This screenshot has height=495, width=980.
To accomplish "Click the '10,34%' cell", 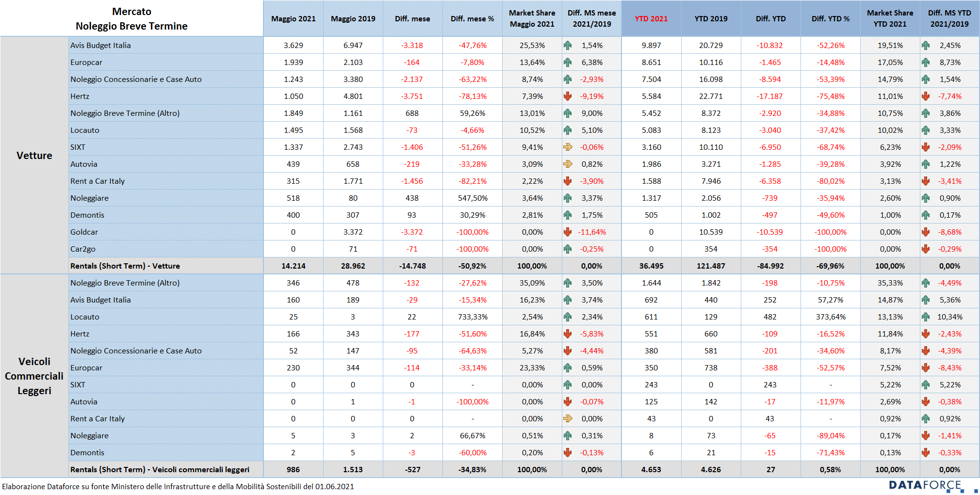I will coord(950,317).
